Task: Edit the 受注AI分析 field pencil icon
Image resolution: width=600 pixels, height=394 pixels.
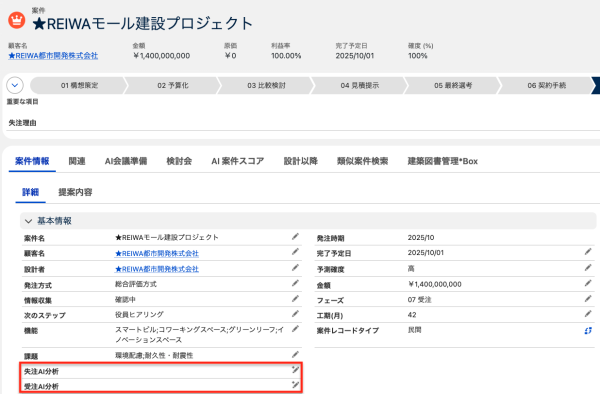Action: tap(295, 384)
